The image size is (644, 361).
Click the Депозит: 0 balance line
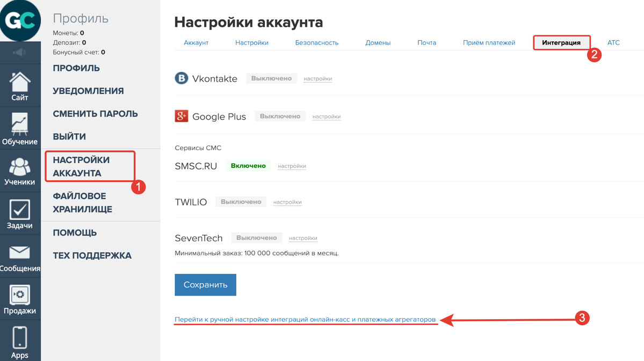(69, 42)
